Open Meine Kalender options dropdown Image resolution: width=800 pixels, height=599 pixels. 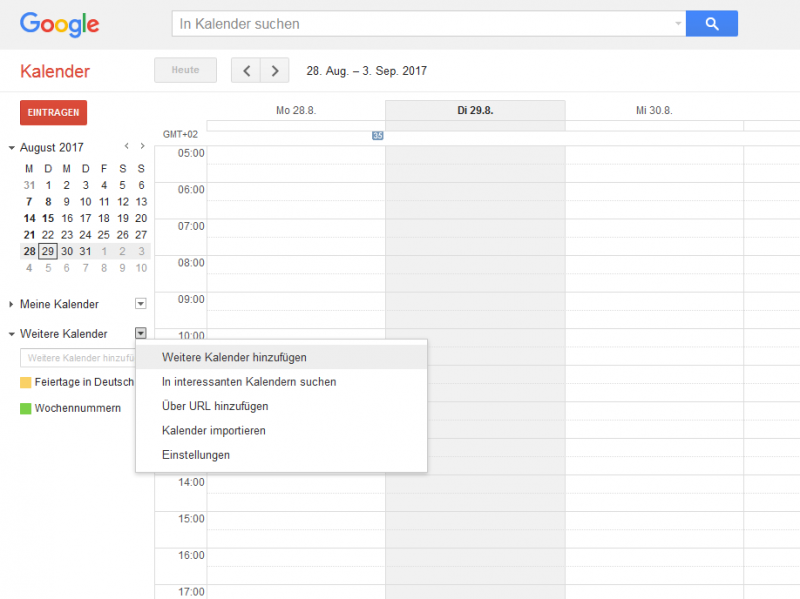141,304
